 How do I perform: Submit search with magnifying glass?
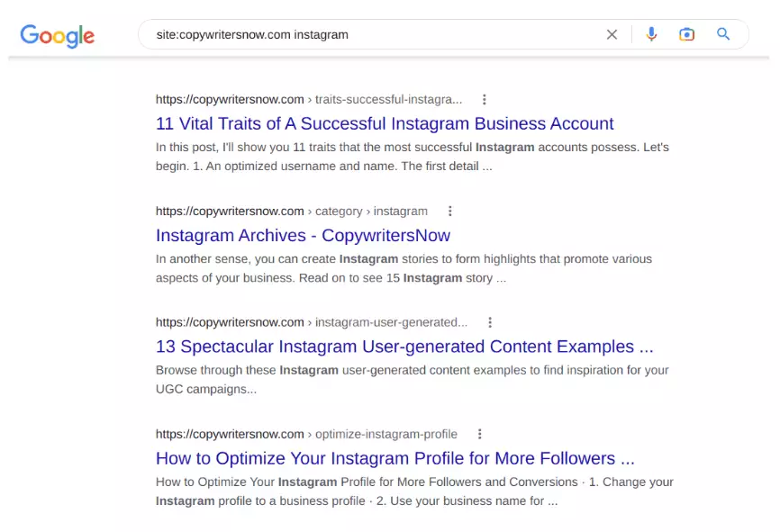tap(723, 34)
